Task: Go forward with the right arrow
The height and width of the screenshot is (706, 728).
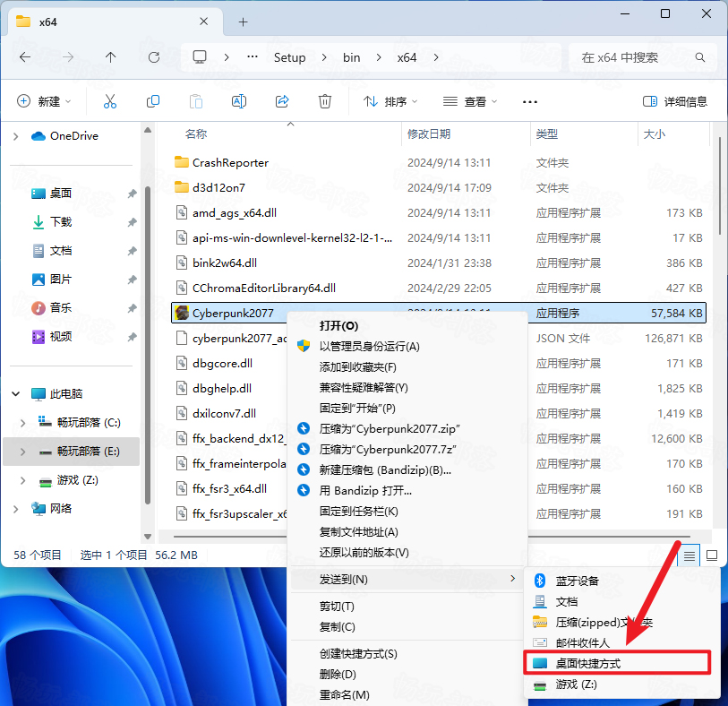Action: click(68, 57)
